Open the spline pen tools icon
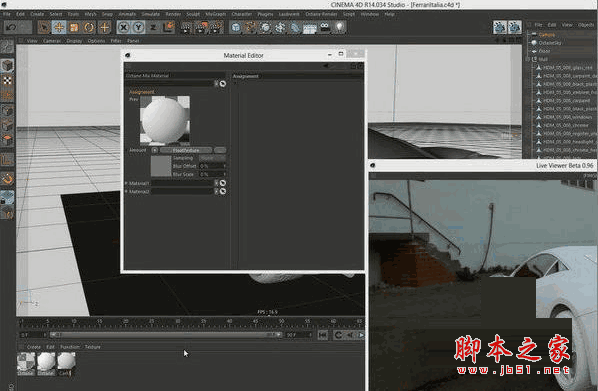Viewport: 598px width, 391px height. pyautogui.click(x=251, y=27)
